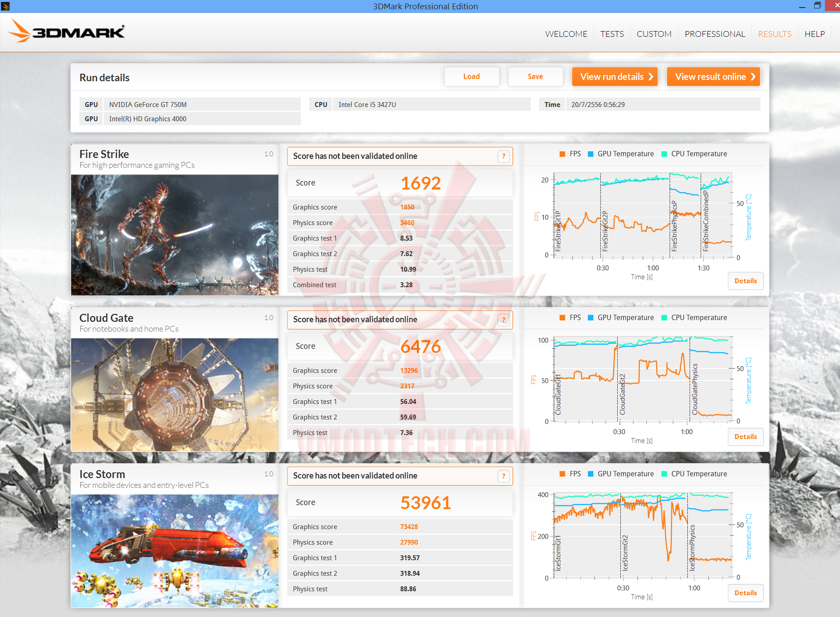
Task: Click the Cloud Gate preview thumbnail
Action: [x=175, y=395]
